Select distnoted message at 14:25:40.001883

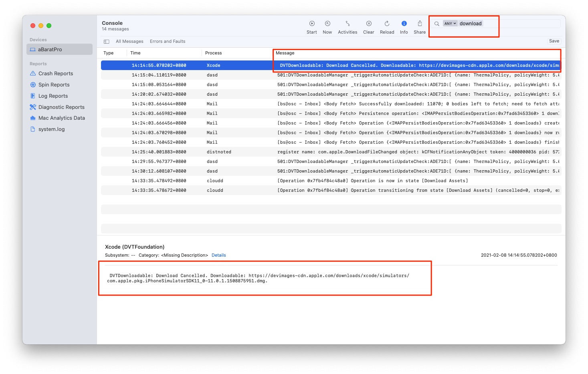point(331,152)
